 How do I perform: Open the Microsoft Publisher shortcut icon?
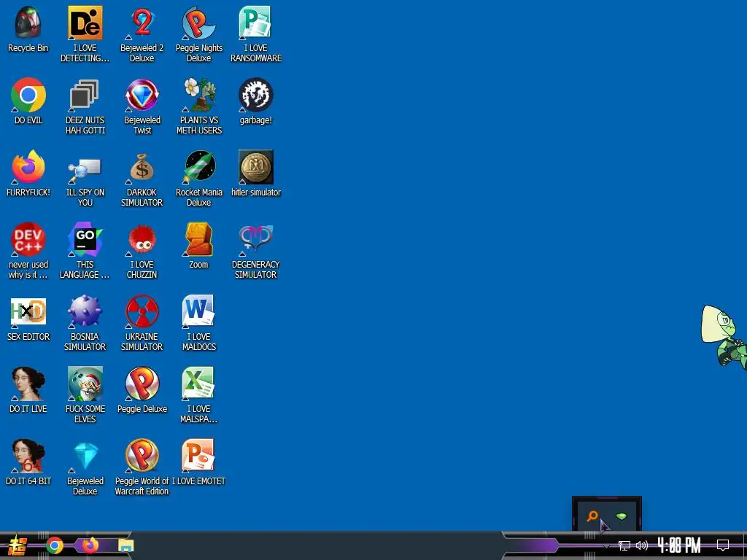pyautogui.click(x=256, y=23)
